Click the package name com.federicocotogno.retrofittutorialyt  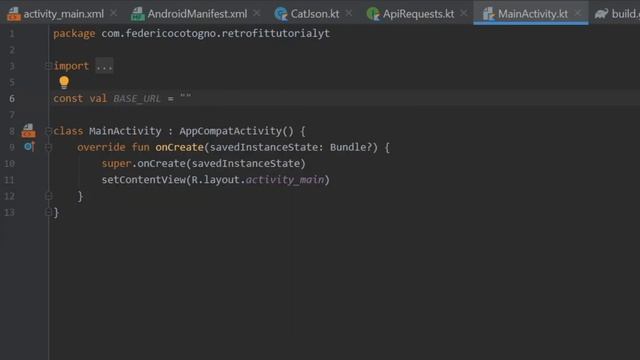pos(216,33)
